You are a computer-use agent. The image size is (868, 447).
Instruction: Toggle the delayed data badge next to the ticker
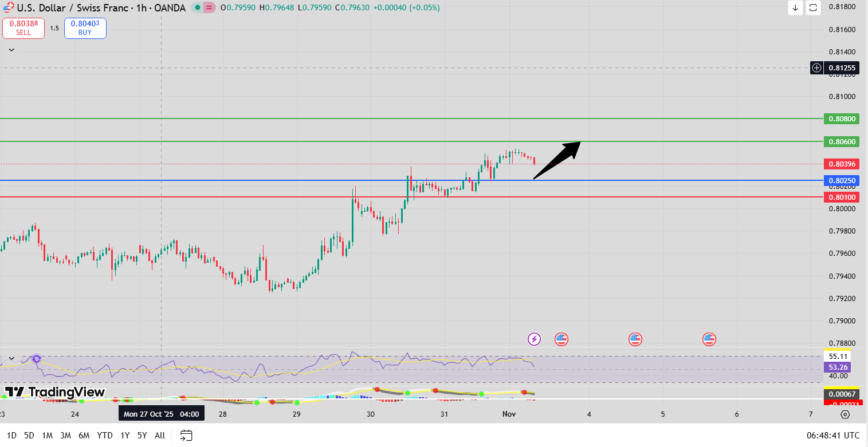click(209, 7)
